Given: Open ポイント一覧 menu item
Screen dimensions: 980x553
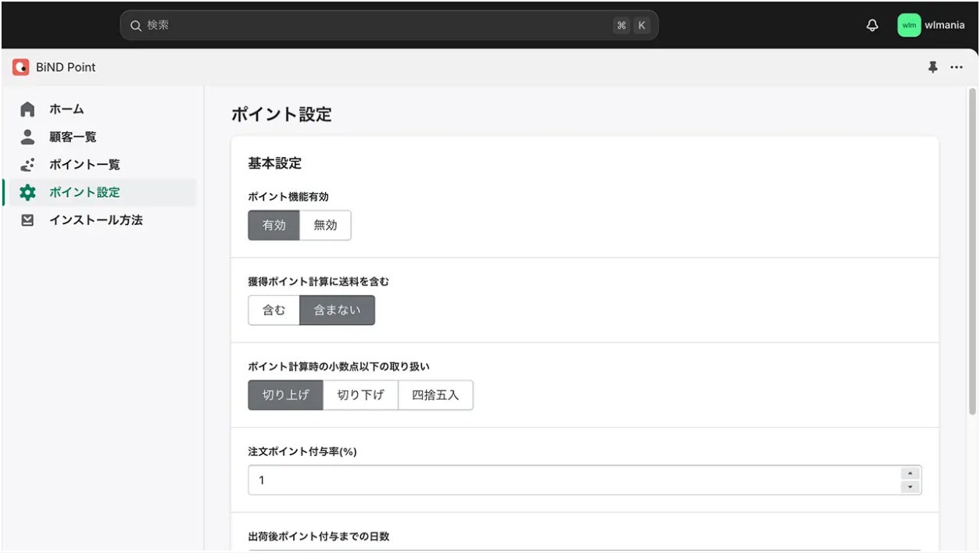Looking at the screenshot, I should click(x=84, y=165).
